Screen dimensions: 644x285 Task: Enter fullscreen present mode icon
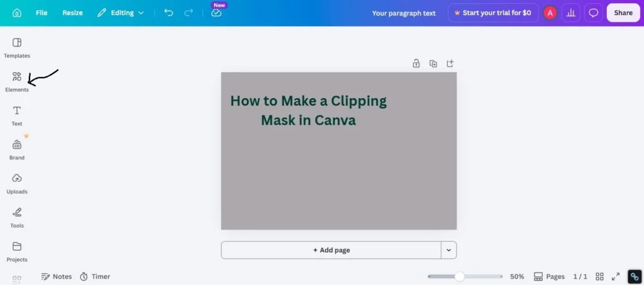click(x=616, y=276)
